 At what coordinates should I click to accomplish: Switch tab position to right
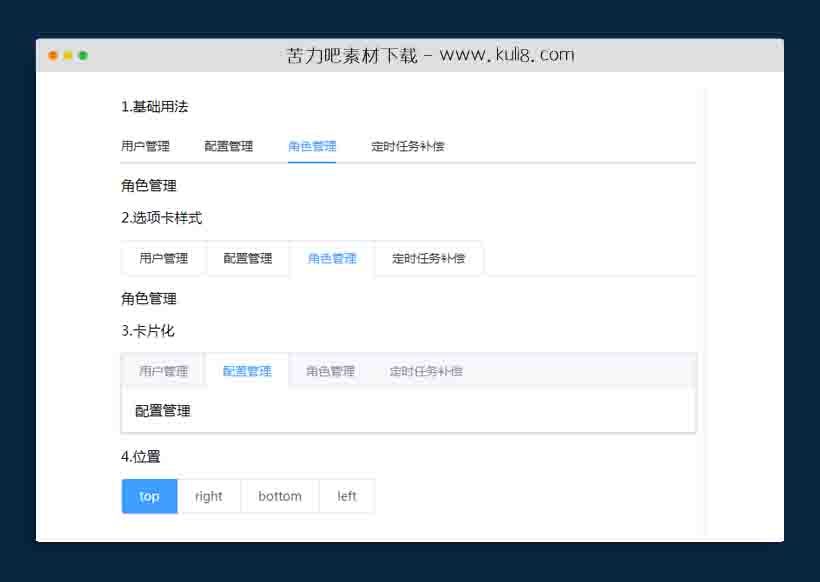click(209, 496)
